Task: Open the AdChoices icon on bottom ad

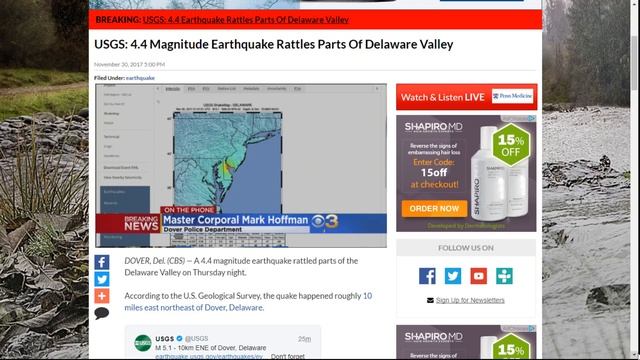Action: coord(532,328)
